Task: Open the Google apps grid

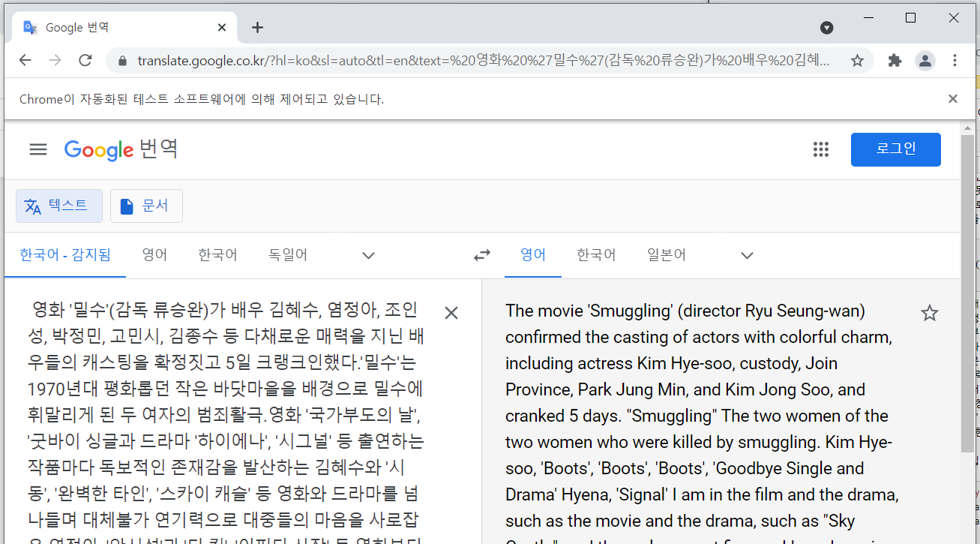Action: click(x=821, y=149)
